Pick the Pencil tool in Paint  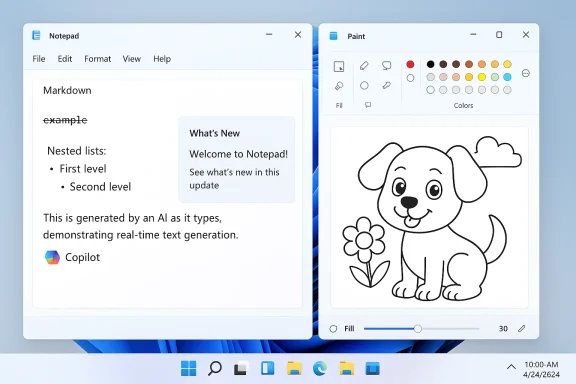[364, 66]
